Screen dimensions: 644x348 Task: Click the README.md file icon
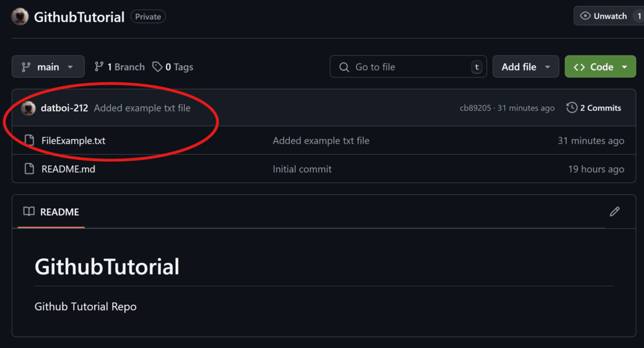(x=29, y=168)
